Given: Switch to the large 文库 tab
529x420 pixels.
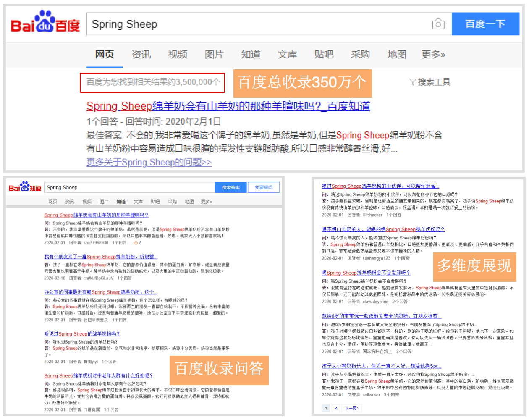Looking at the screenshot, I should click(287, 55).
